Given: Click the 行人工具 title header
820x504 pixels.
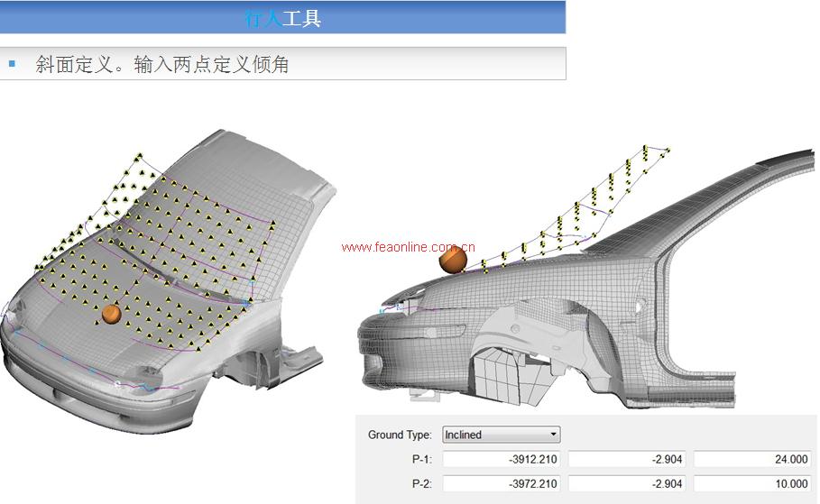Looking at the screenshot, I should pyautogui.click(x=282, y=17).
